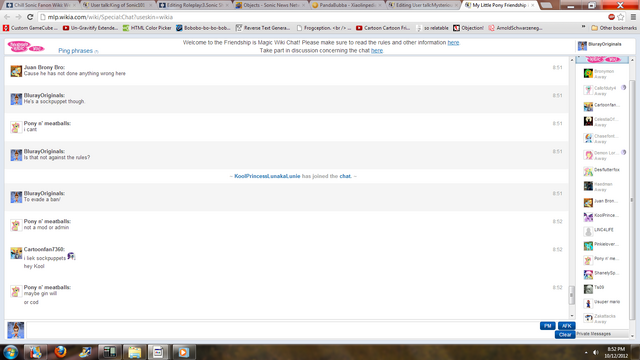This screenshot has height=360, width=640.
Task: Click the chat log scrollbar thumb
Action: click(572, 295)
